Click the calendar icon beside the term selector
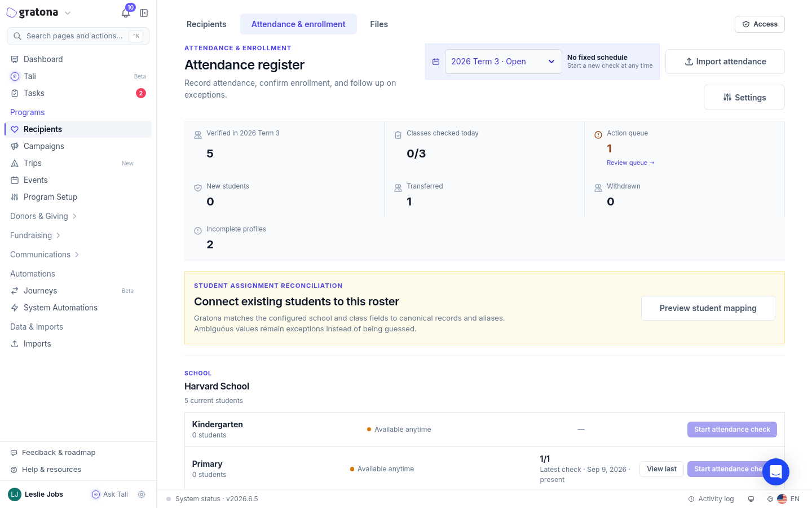 [x=436, y=62]
